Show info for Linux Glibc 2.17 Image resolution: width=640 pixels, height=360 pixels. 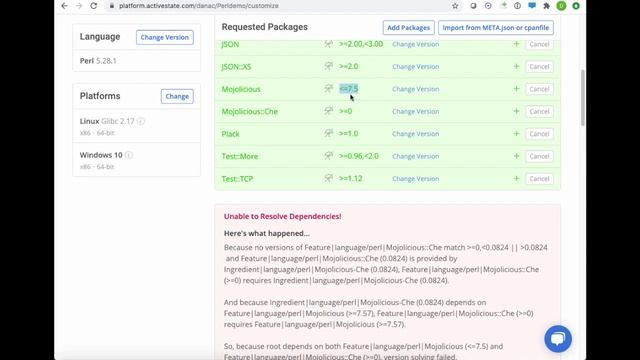coord(141,121)
